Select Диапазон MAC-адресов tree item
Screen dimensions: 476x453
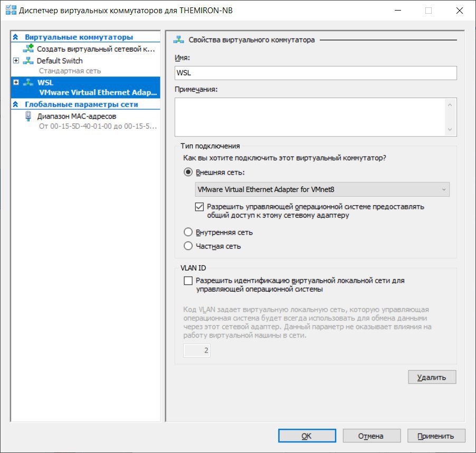tap(77, 116)
